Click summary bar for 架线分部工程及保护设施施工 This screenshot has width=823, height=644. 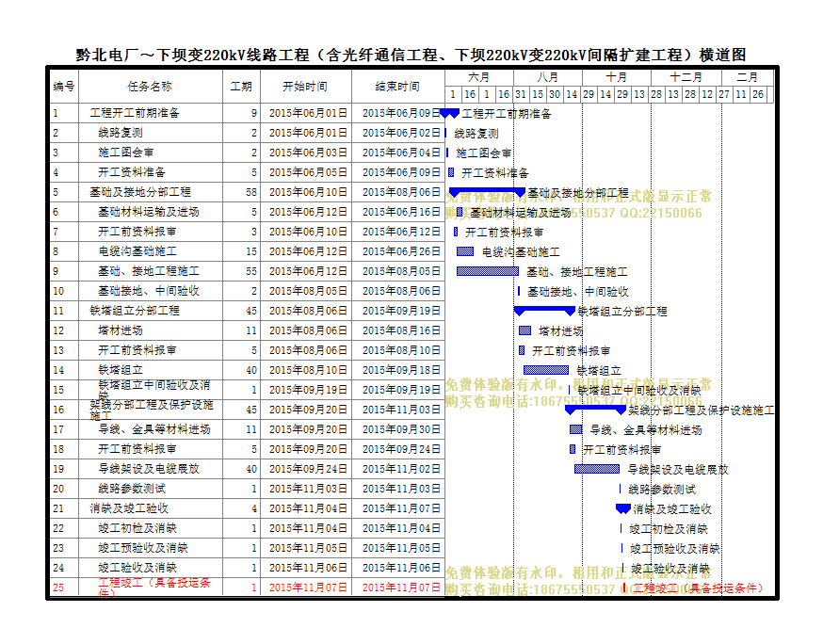pyautogui.click(x=596, y=410)
